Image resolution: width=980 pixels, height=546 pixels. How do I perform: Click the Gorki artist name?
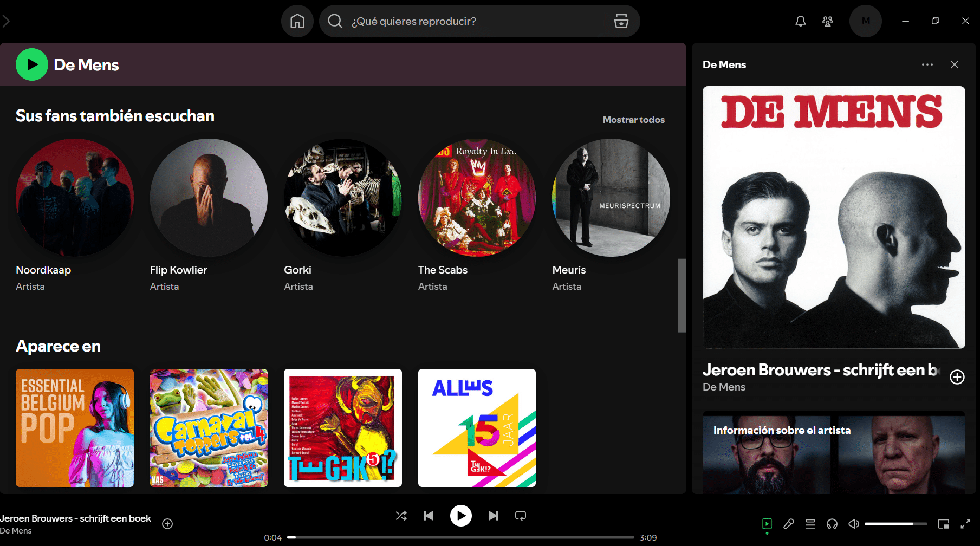pos(297,270)
